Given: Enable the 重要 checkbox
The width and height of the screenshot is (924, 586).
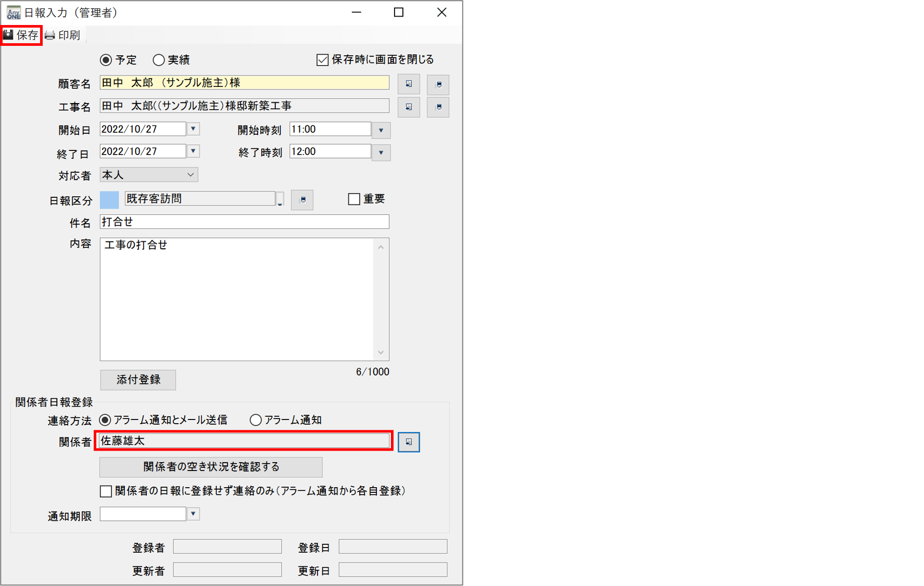Looking at the screenshot, I should click(x=354, y=199).
